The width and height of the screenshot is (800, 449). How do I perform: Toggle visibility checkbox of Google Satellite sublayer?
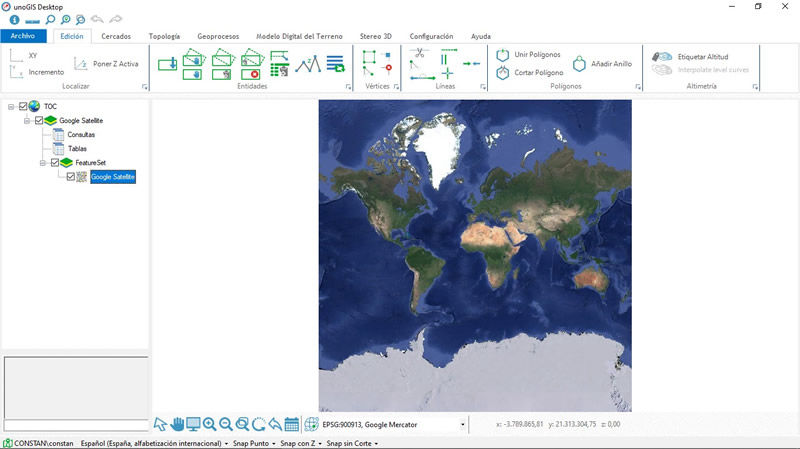[x=70, y=176]
